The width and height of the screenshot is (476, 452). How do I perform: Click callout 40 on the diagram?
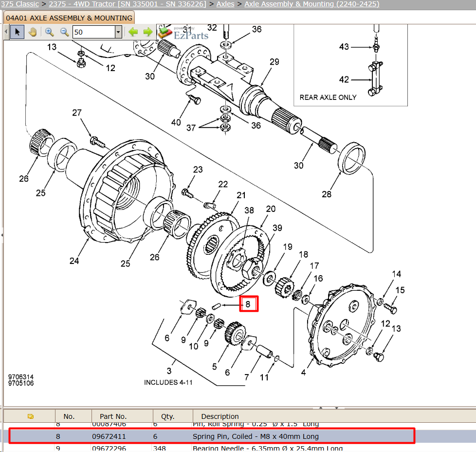(x=176, y=122)
